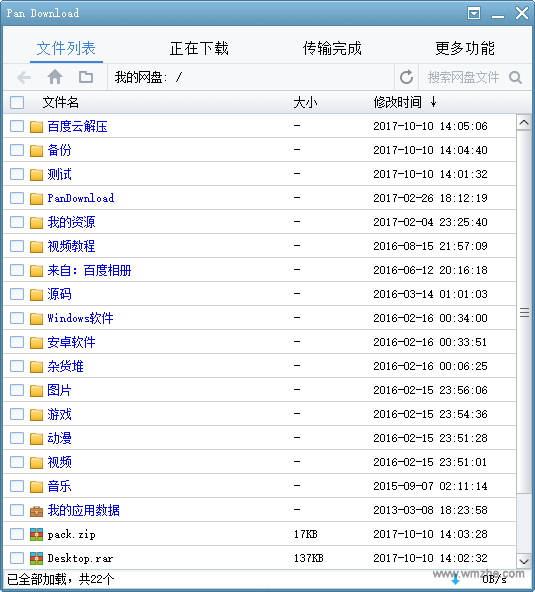The height and width of the screenshot is (592, 535).
Task: Refresh the file list
Action: click(x=406, y=77)
